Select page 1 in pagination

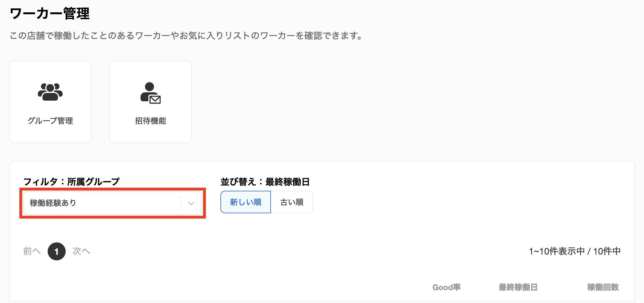(x=57, y=251)
